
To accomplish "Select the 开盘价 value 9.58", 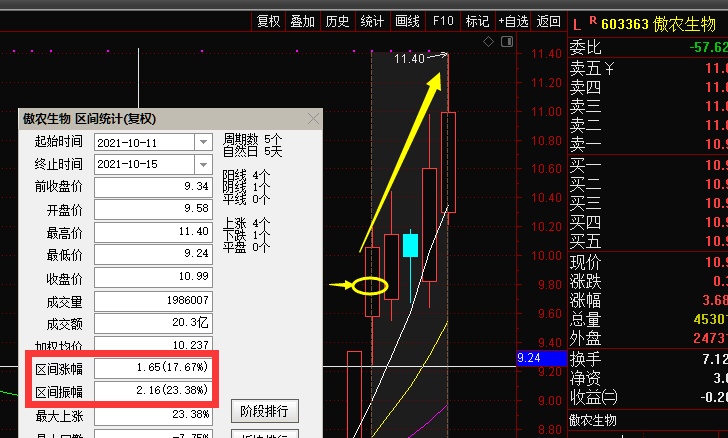I will tap(153, 209).
